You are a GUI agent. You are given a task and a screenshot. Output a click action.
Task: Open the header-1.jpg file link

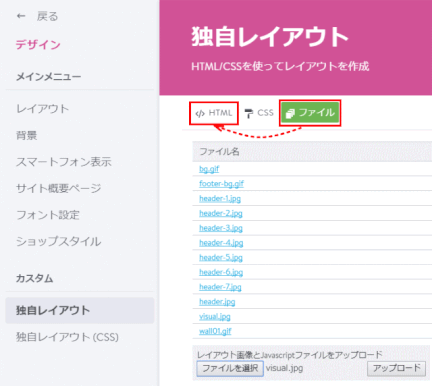(x=220, y=199)
